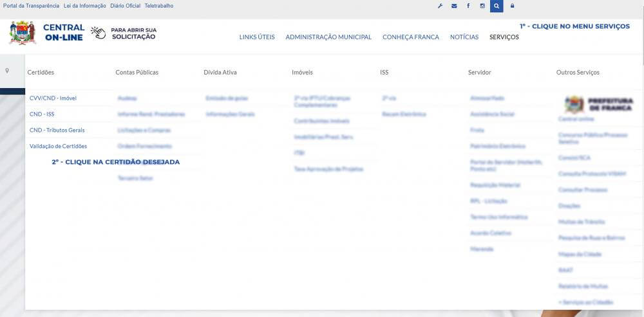
Task: Open Diário Oficial link
Action: tap(126, 6)
